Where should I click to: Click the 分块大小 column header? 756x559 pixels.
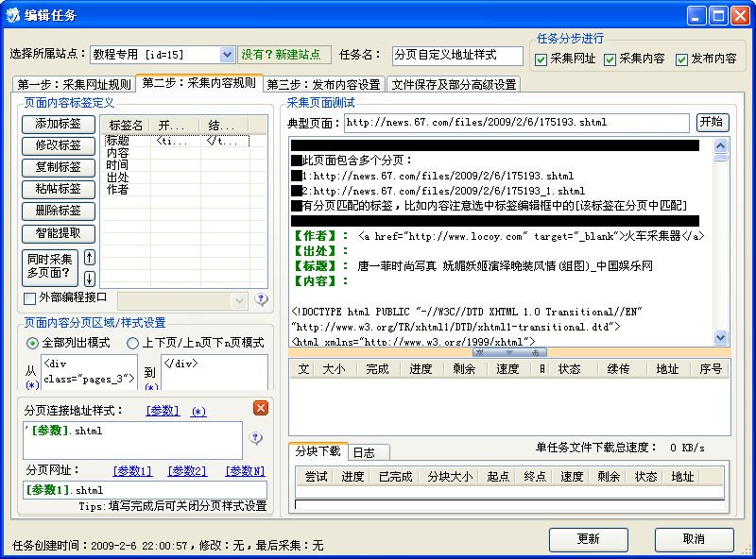pyautogui.click(x=450, y=477)
